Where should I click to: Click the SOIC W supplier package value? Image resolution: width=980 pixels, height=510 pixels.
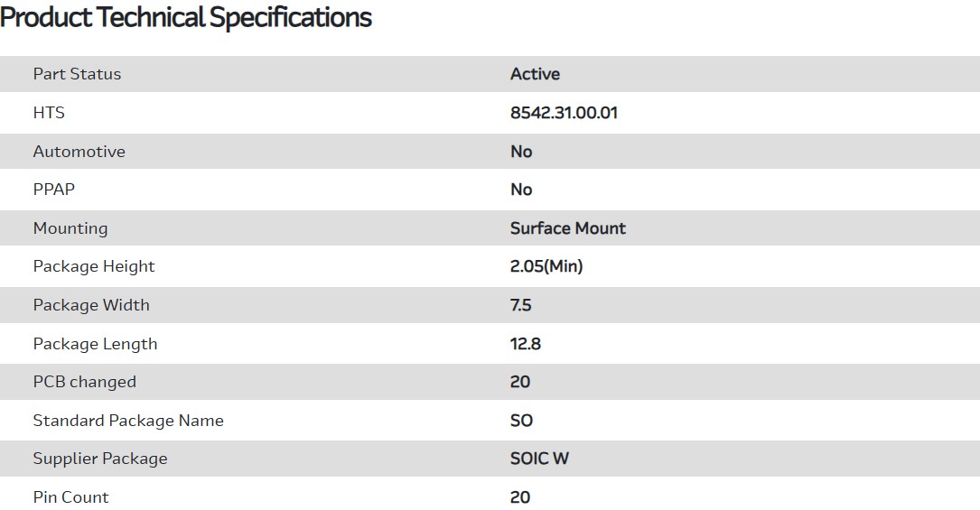(x=539, y=459)
